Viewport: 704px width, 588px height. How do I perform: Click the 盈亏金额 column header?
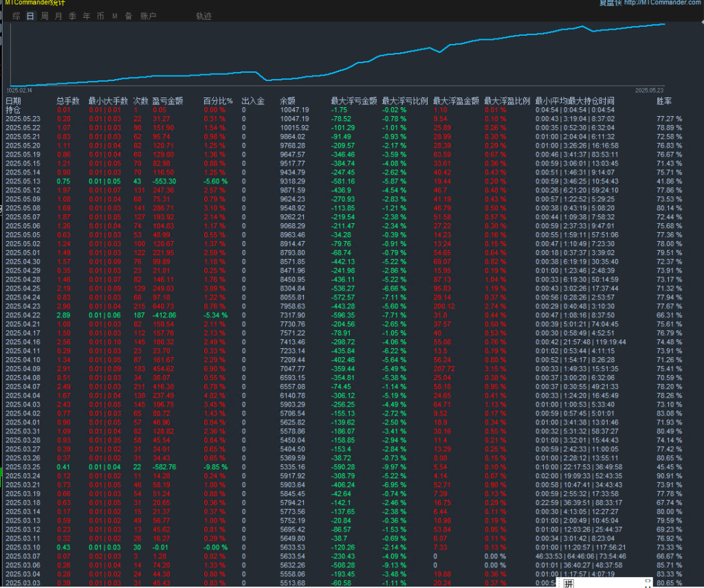pos(167,101)
